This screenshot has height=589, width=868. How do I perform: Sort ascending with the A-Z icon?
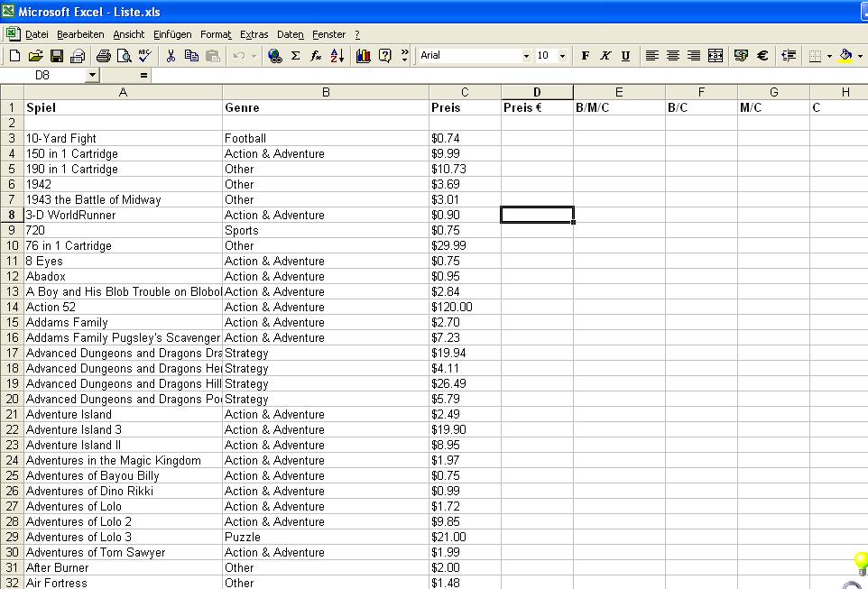(x=337, y=56)
